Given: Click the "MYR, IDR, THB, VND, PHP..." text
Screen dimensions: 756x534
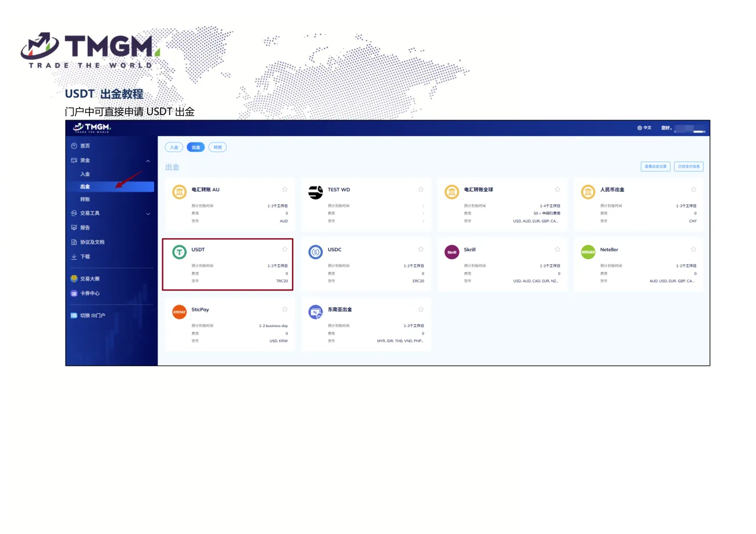Looking at the screenshot, I should pyautogui.click(x=401, y=341).
